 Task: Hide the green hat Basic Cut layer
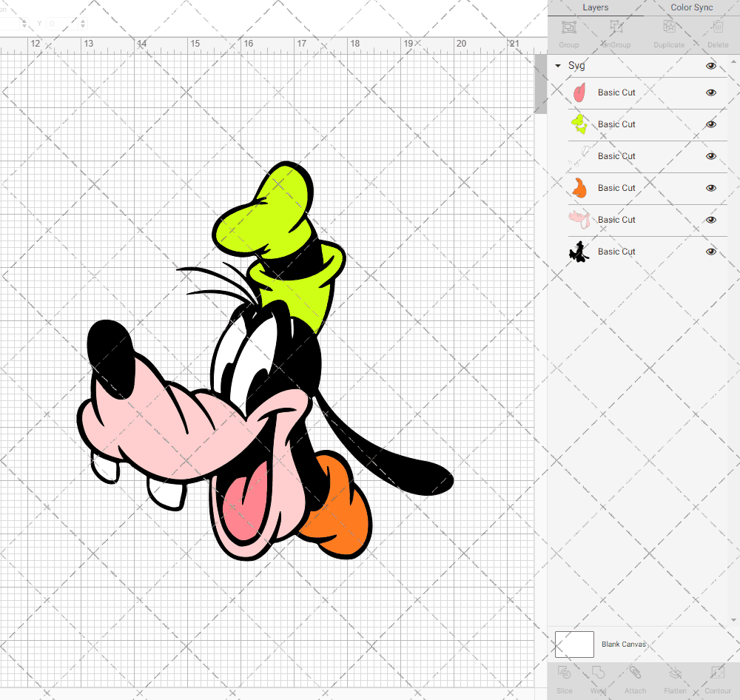(710, 124)
